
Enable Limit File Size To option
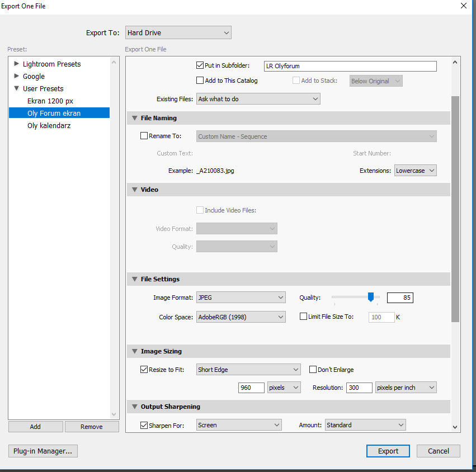[304, 317]
